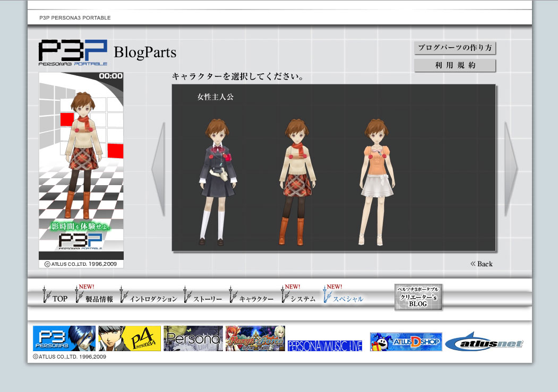Click the 女性主人公 label
The width and height of the screenshot is (558, 392).
tap(216, 97)
